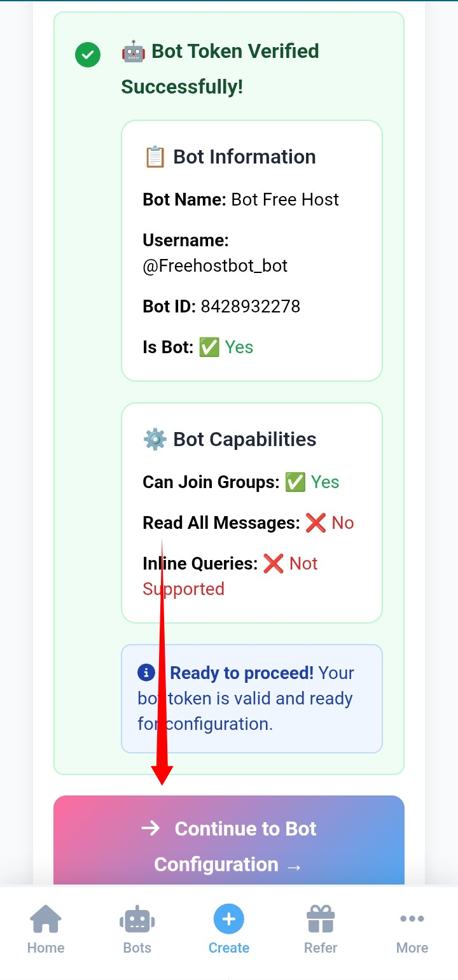Click the clipboard icon beside Bot Information
Image resolution: width=458 pixels, height=980 pixels.
point(155,157)
